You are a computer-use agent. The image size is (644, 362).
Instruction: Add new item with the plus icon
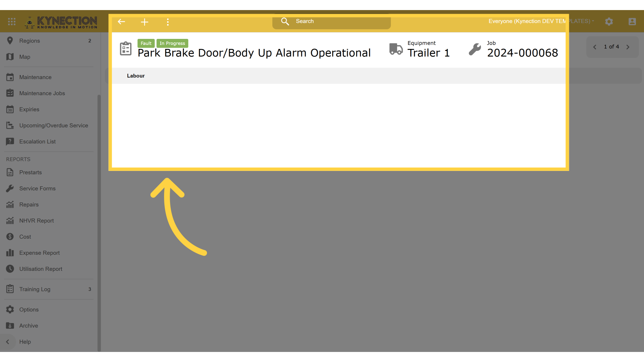(145, 22)
